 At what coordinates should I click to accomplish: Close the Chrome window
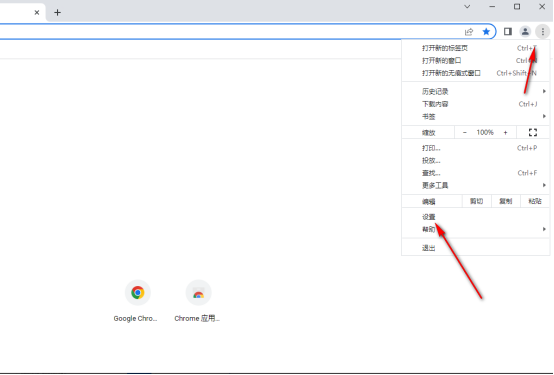click(542, 6)
